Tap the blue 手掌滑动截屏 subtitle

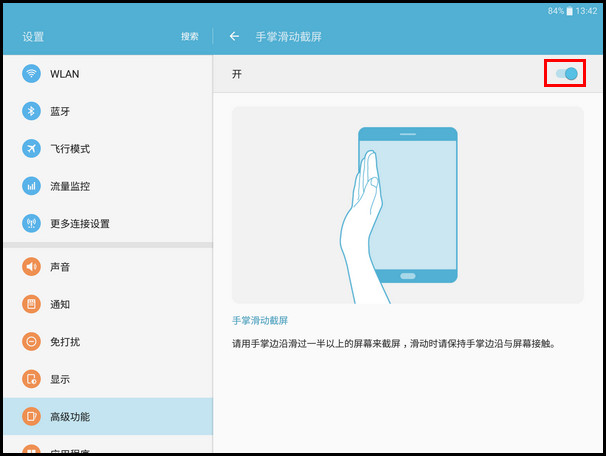tap(260, 320)
